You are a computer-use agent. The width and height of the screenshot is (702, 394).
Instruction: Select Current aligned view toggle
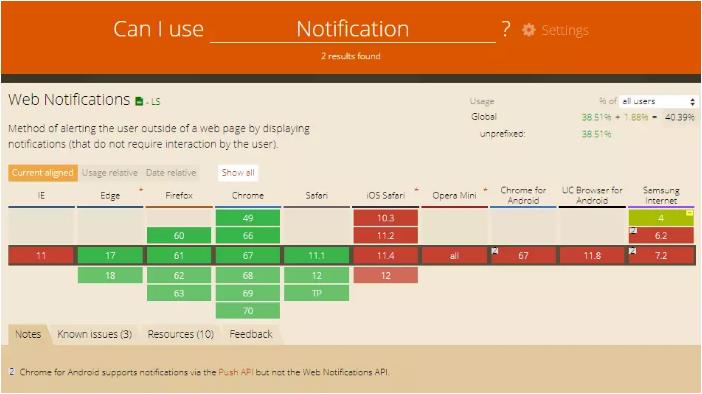tap(43, 173)
